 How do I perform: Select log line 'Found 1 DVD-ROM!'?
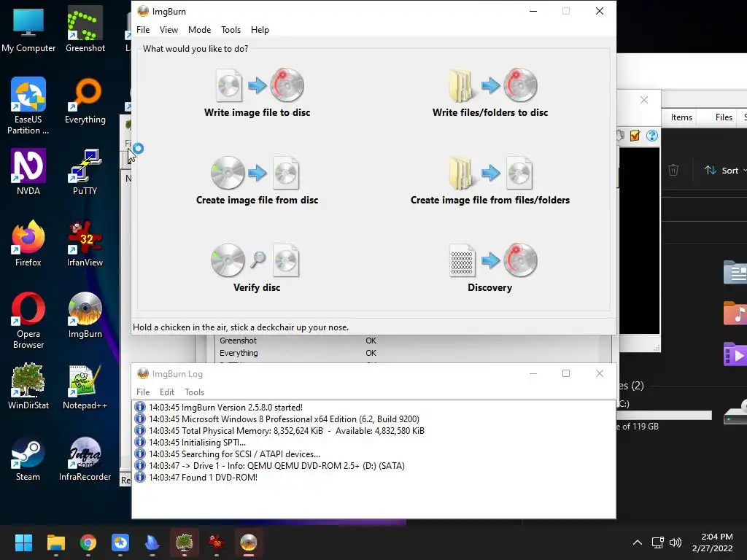[x=203, y=477]
